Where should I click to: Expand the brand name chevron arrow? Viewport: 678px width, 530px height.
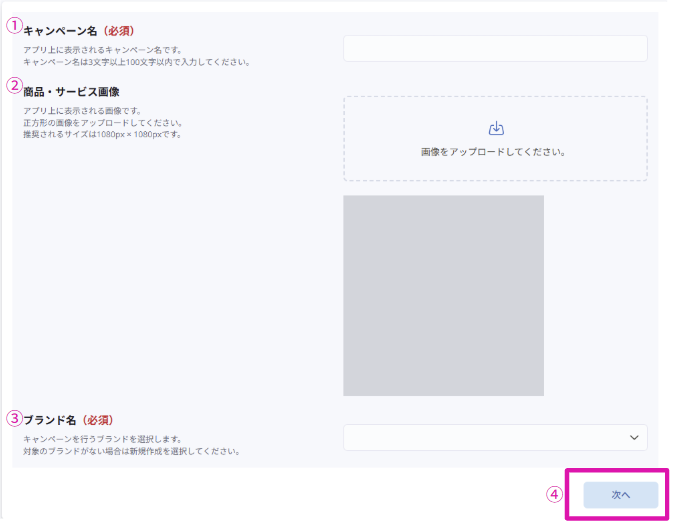tap(633, 438)
